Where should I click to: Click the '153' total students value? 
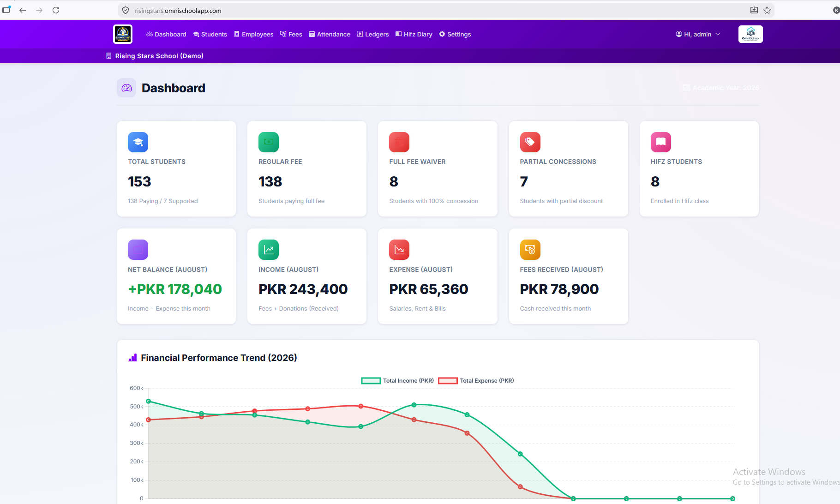[x=139, y=182]
